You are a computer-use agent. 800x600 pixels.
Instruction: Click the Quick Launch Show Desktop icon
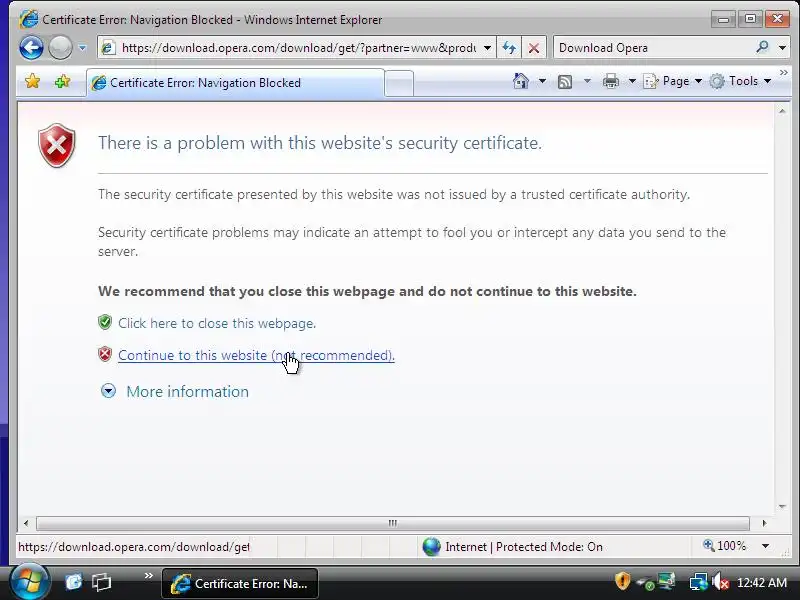73,581
